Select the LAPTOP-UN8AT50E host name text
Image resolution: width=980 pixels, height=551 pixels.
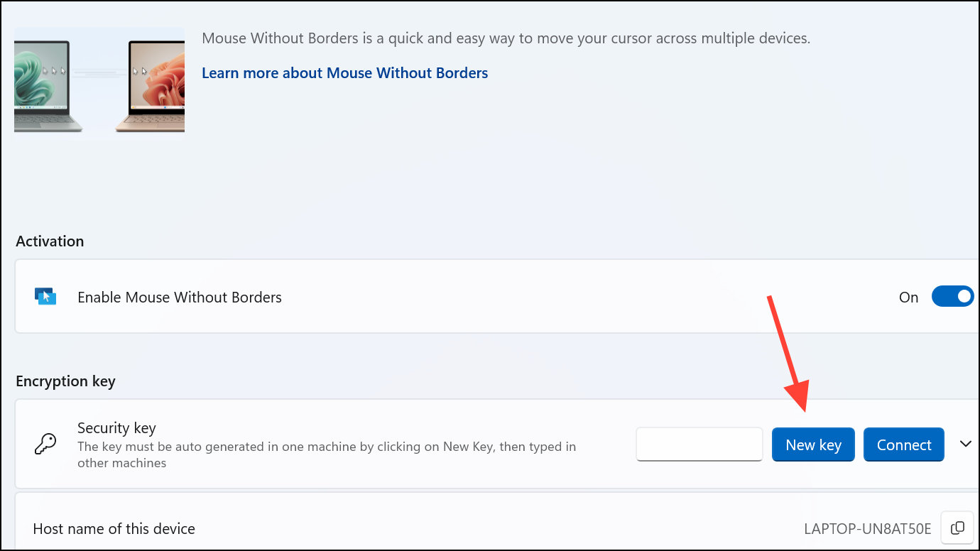click(868, 529)
